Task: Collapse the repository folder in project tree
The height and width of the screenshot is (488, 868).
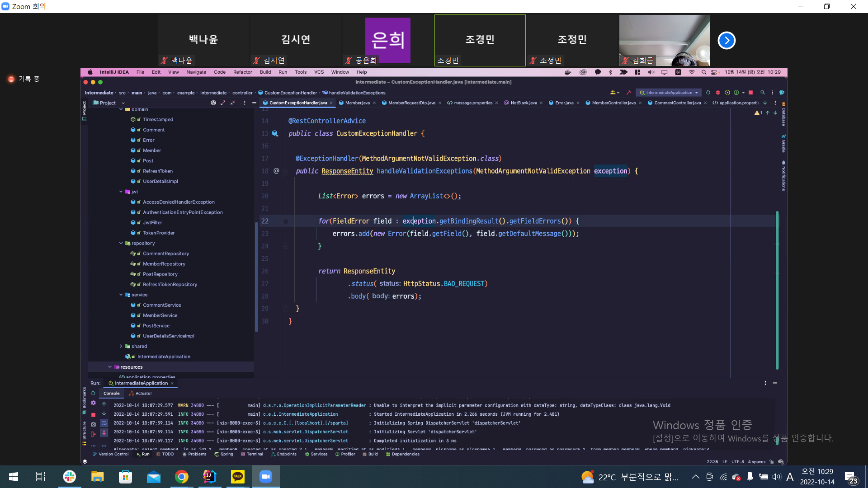Action: coord(121,243)
